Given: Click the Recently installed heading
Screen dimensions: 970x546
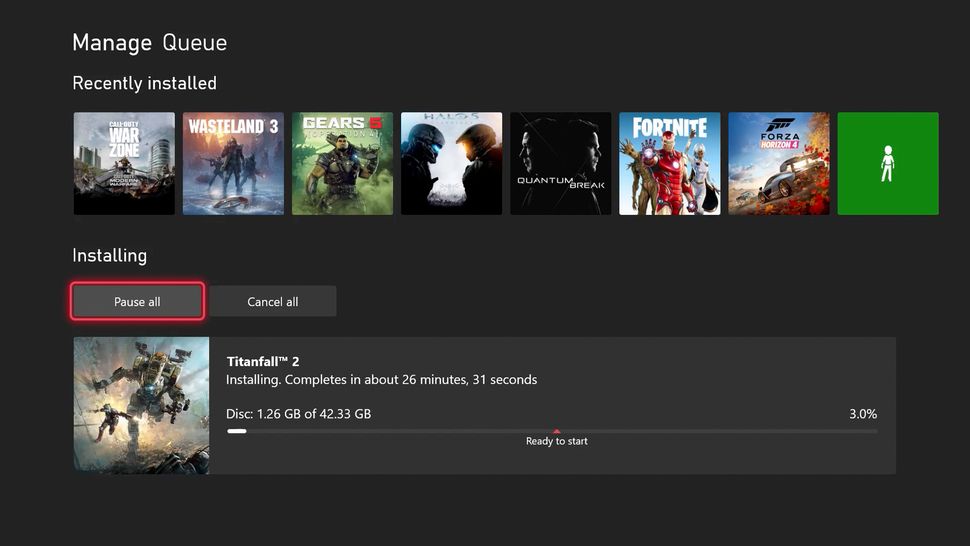Looking at the screenshot, I should click(145, 83).
